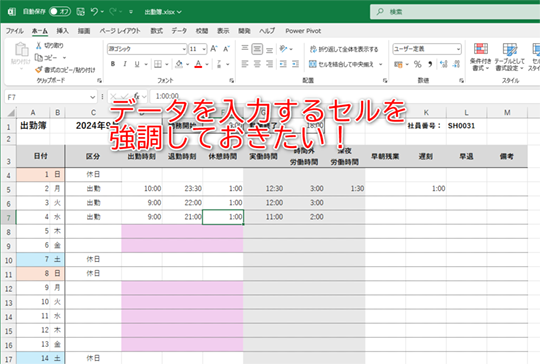The height and width of the screenshot is (364, 540).
Task: Open font group dialog launcher
Action: 231,81
